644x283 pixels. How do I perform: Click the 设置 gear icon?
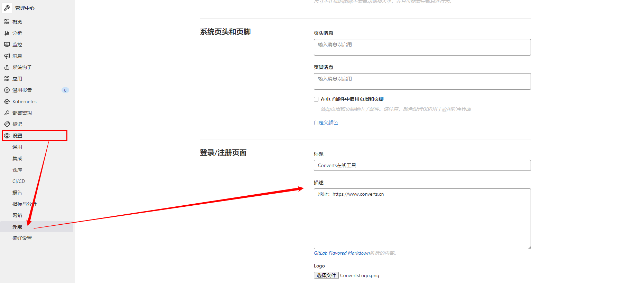[x=7, y=136]
